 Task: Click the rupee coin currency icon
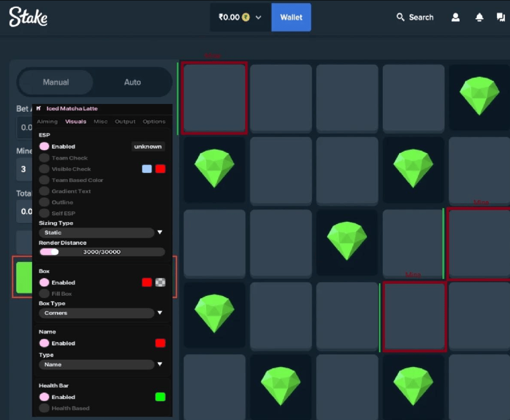(246, 17)
